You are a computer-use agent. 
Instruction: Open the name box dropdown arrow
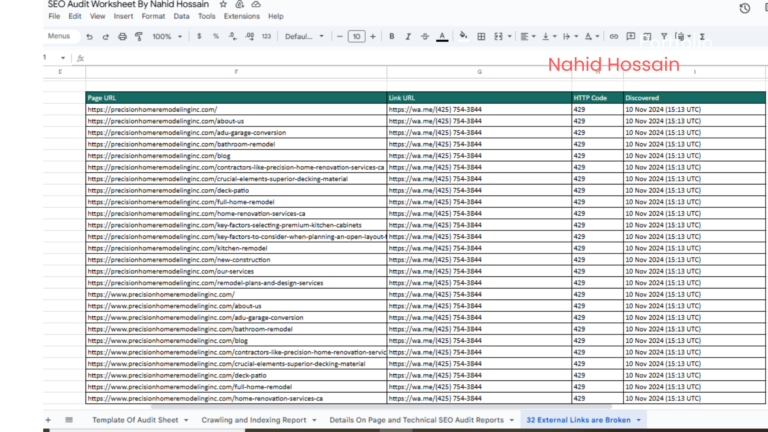pyautogui.click(x=63, y=58)
